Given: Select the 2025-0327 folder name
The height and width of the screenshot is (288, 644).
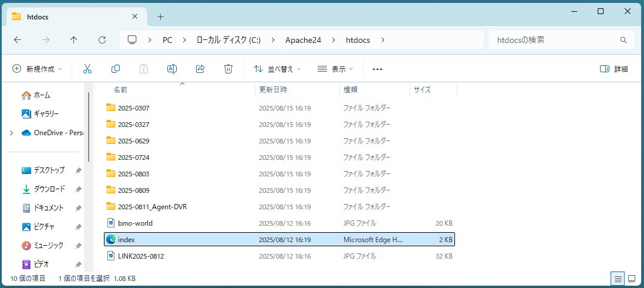Looking at the screenshot, I should 133,124.
